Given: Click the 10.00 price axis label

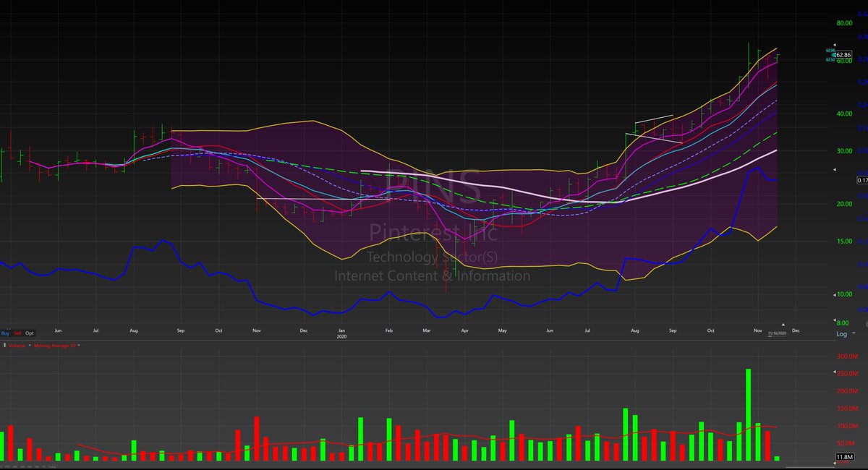Looking at the screenshot, I should click(x=844, y=294).
